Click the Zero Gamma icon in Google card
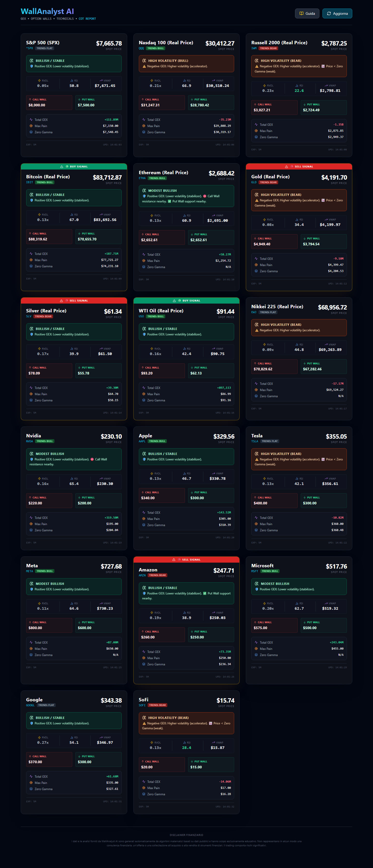The height and width of the screenshot is (868, 373). point(31,789)
